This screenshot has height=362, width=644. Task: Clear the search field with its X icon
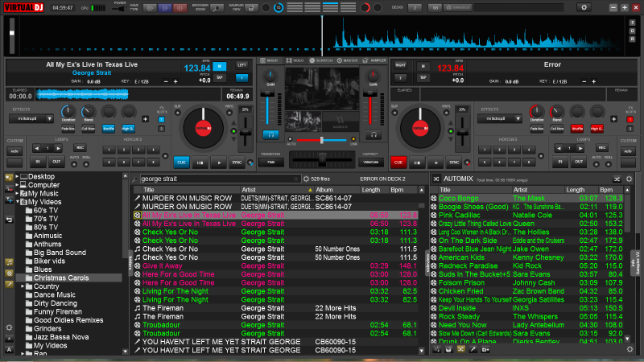[x=295, y=178]
